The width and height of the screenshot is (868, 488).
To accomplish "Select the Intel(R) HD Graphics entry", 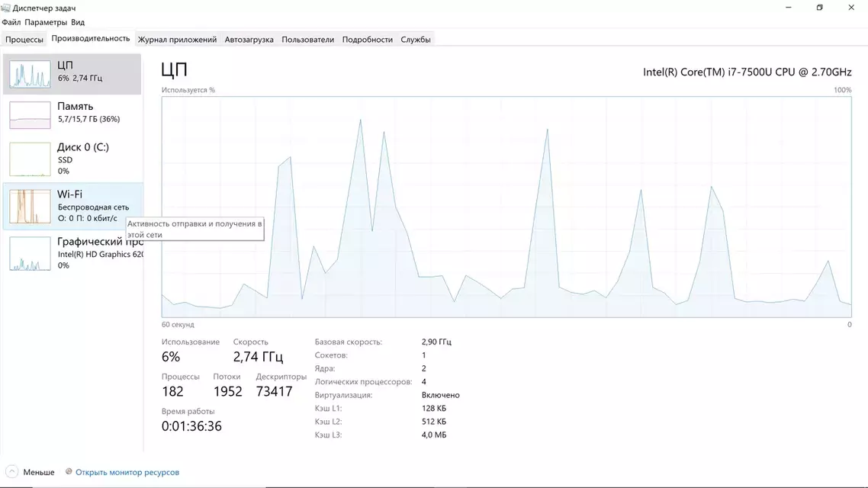I will (72, 253).
